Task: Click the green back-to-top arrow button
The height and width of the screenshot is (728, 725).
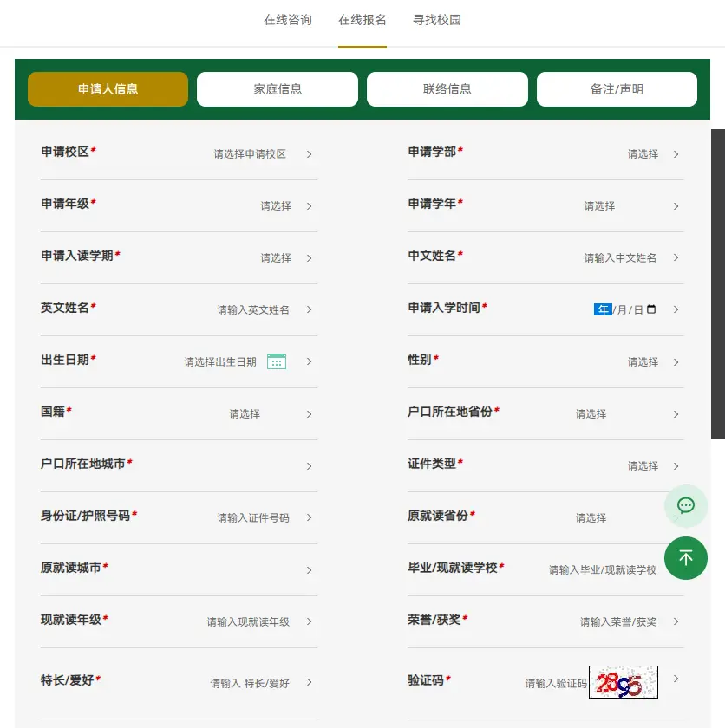Action: pos(685,558)
